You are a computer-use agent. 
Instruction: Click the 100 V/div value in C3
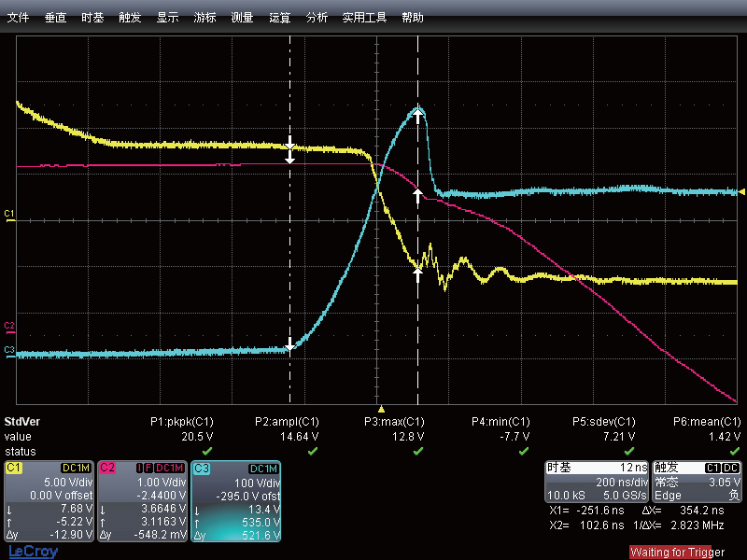pos(258,483)
